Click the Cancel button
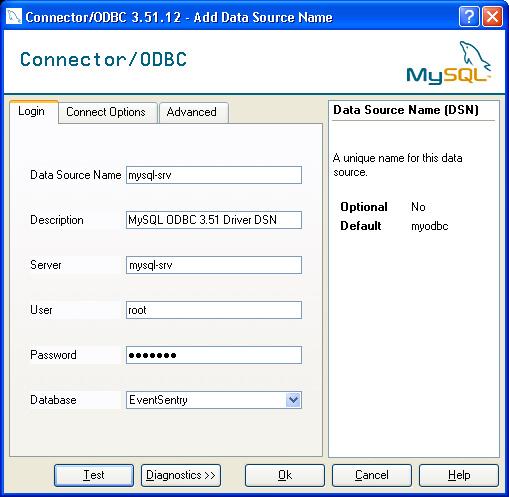Screen dimensions: 509x497 [x=372, y=475]
